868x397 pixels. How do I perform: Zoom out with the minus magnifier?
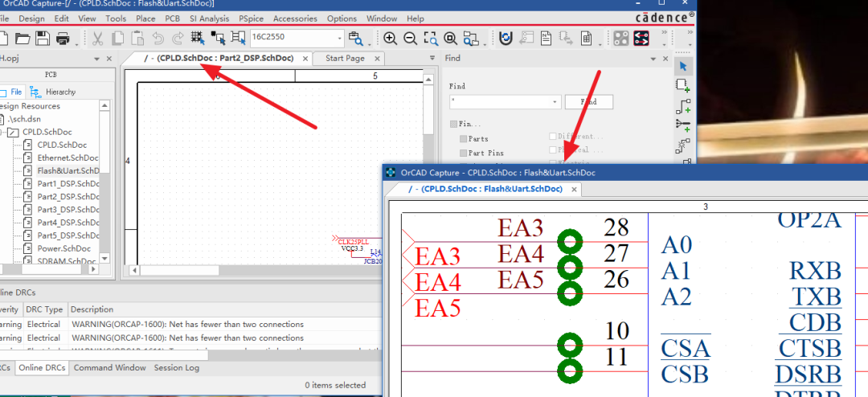point(410,39)
